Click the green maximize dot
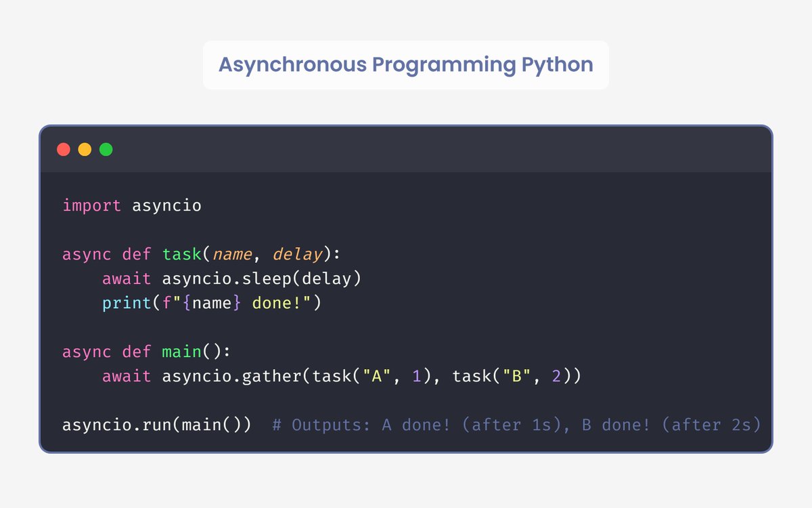 click(106, 150)
